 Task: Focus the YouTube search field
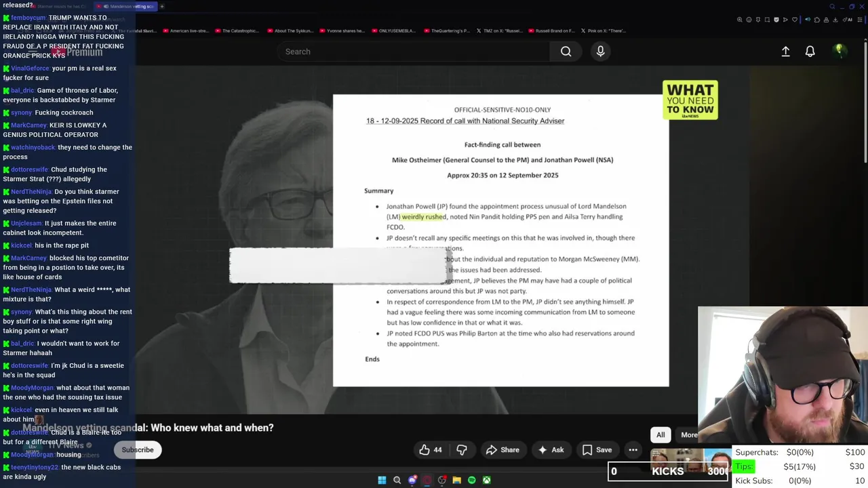[414, 52]
